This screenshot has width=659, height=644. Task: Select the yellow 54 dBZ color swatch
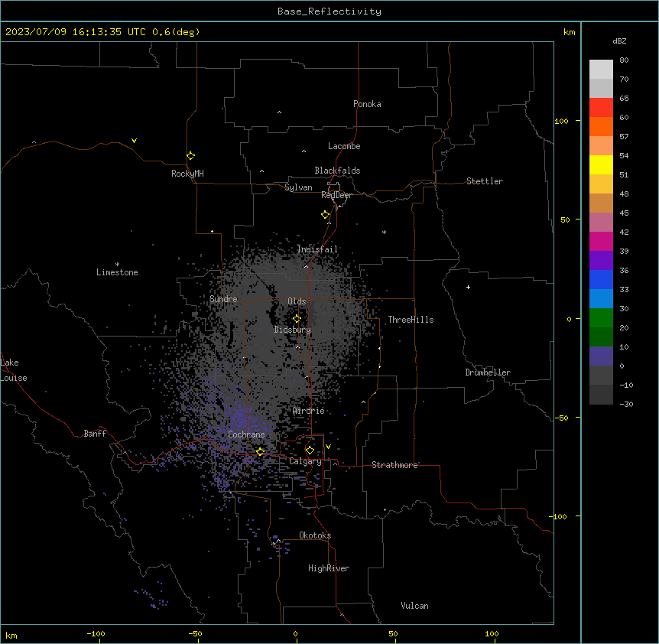(601, 164)
